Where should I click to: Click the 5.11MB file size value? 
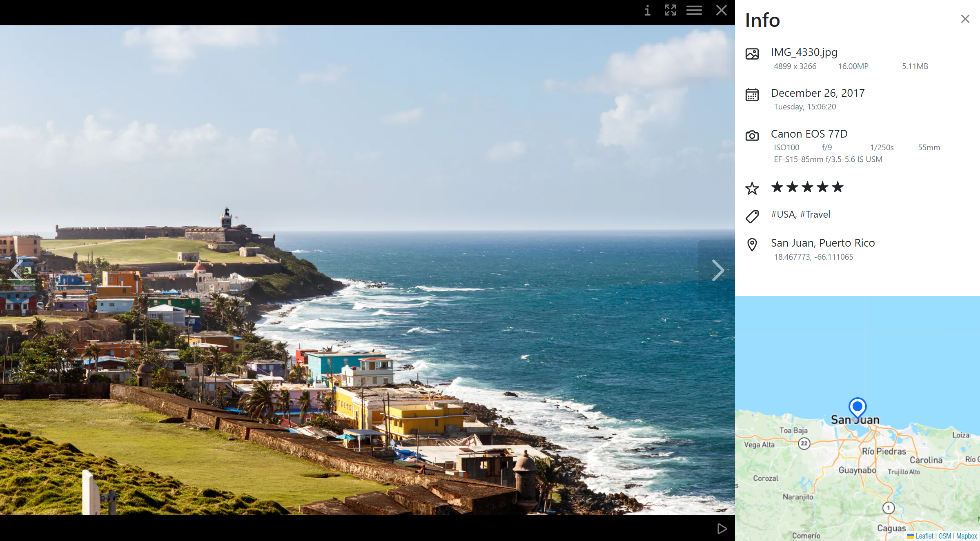tap(915, 66)
